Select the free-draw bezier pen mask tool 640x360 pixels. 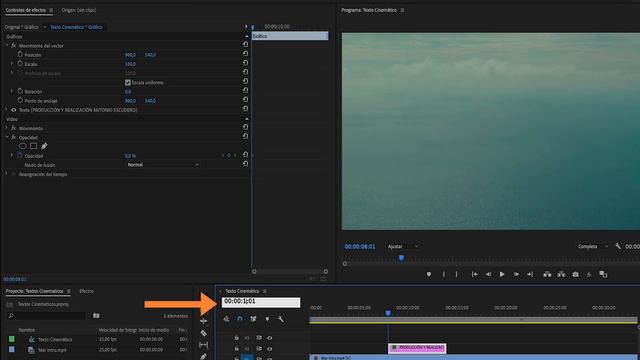44,146
